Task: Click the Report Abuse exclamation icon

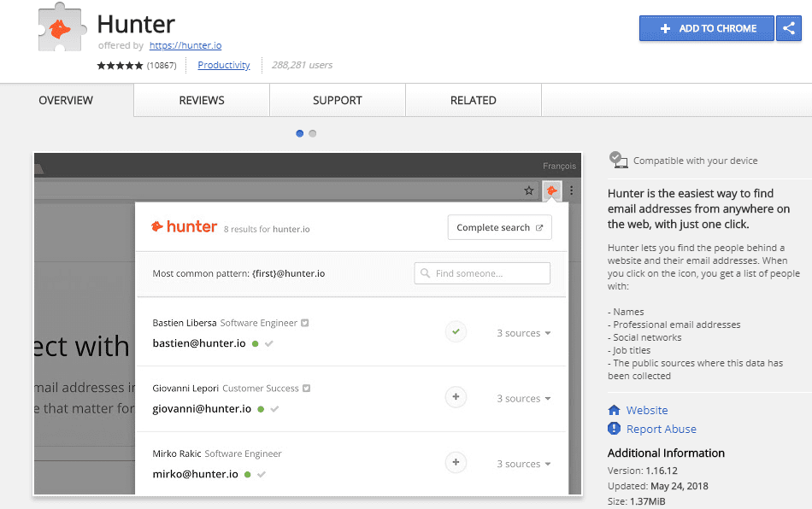Action: (614, 429)
